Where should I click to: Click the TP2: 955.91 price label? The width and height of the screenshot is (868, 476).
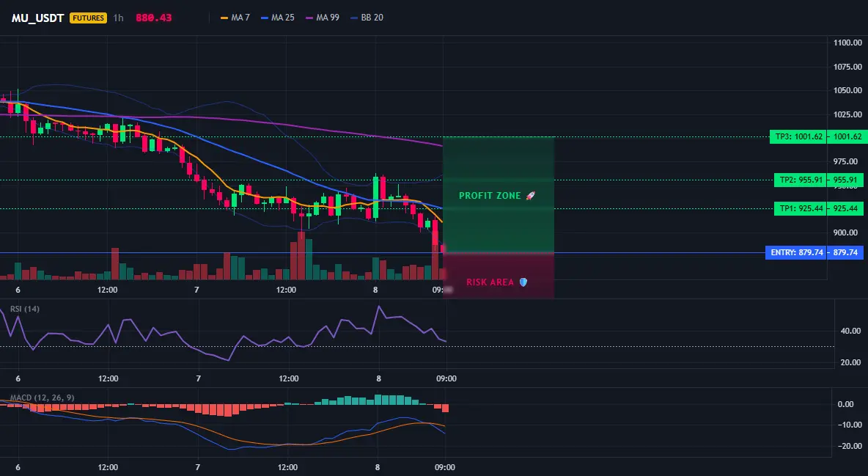pos(801,180)
